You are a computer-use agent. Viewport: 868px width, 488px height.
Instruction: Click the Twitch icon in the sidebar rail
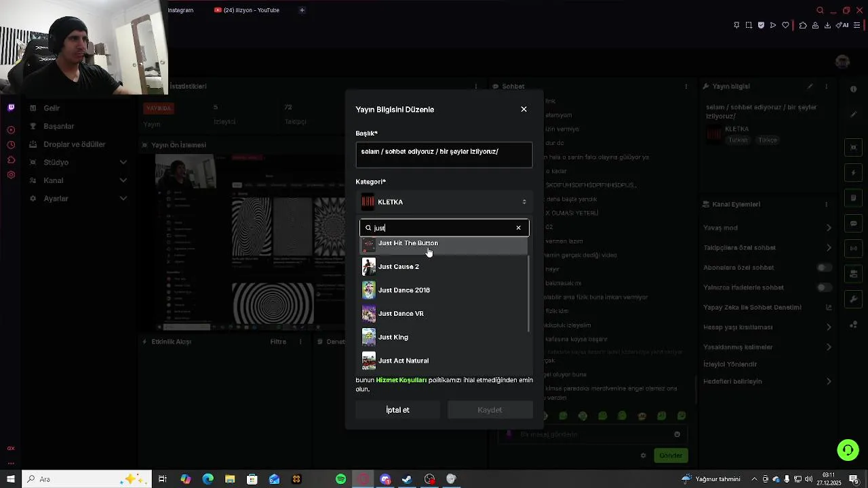pyautogui.click(x=11, y=107)
